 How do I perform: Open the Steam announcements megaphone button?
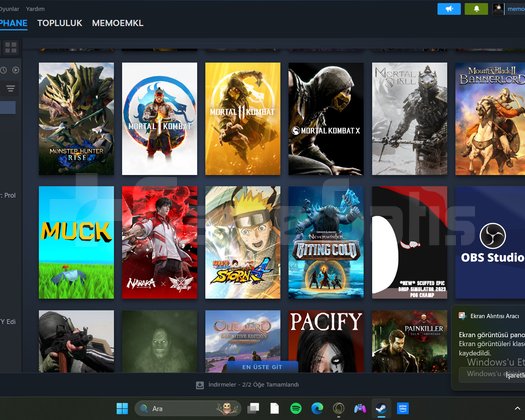coord(449,9)
